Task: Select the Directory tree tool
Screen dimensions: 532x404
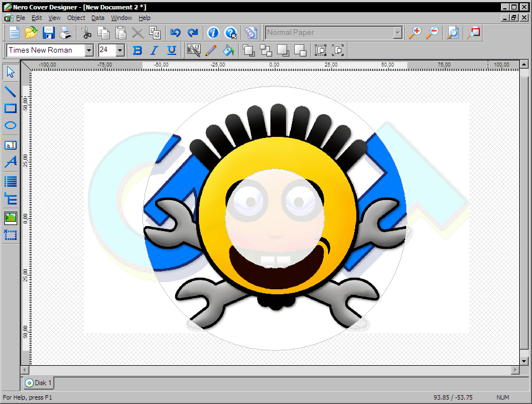Action: pos(11,199)
